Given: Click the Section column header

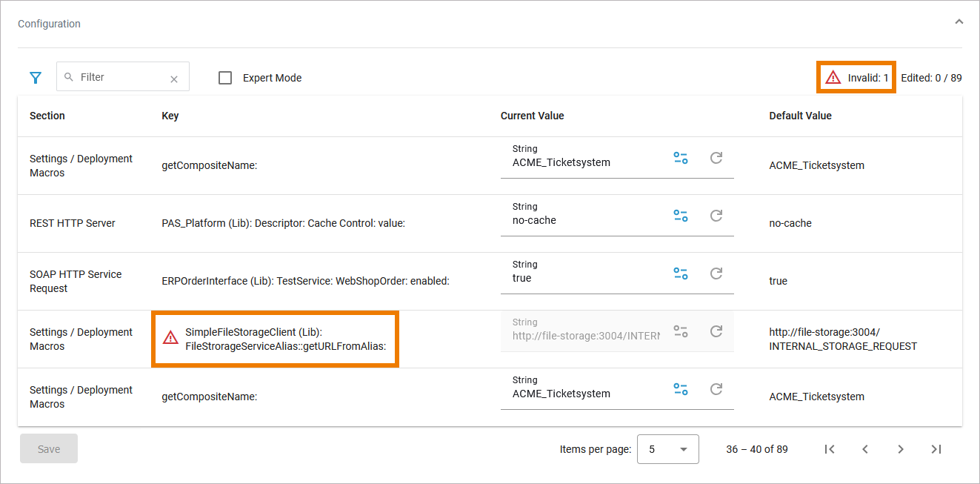Looking at the screenshot, I should (x=47, y=116).
